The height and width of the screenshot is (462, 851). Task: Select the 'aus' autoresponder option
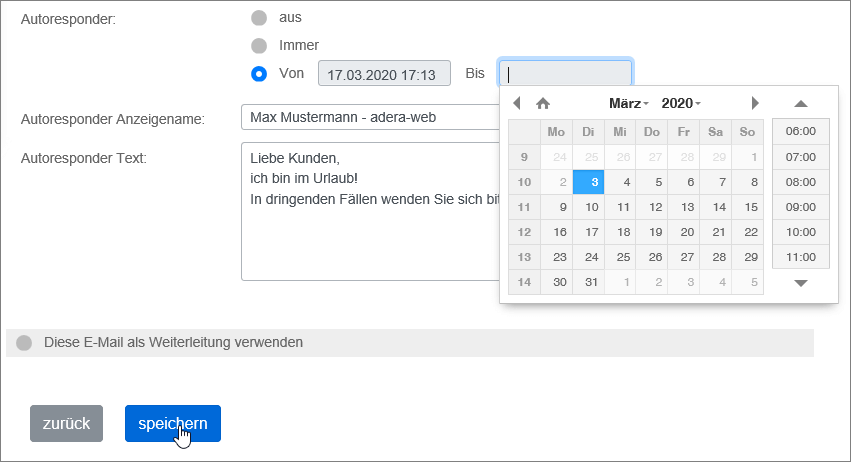tap(259, 17)
